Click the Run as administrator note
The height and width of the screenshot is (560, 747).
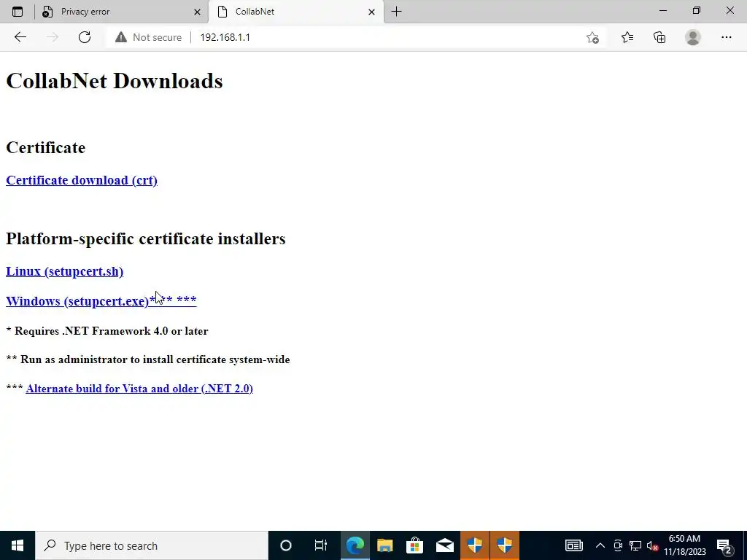pyautogui.click(x=148, y=359)
